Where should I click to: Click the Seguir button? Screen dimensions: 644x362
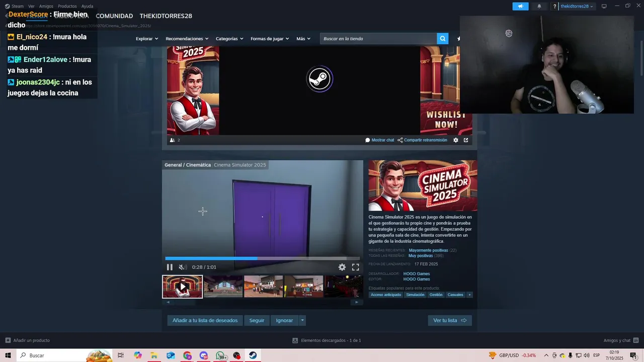pyautogui.click(x=257, y=320)
